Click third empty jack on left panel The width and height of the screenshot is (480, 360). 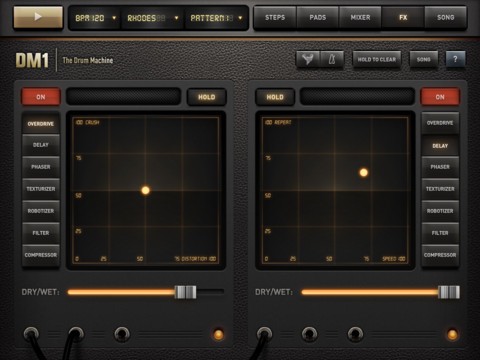point(122,333)
